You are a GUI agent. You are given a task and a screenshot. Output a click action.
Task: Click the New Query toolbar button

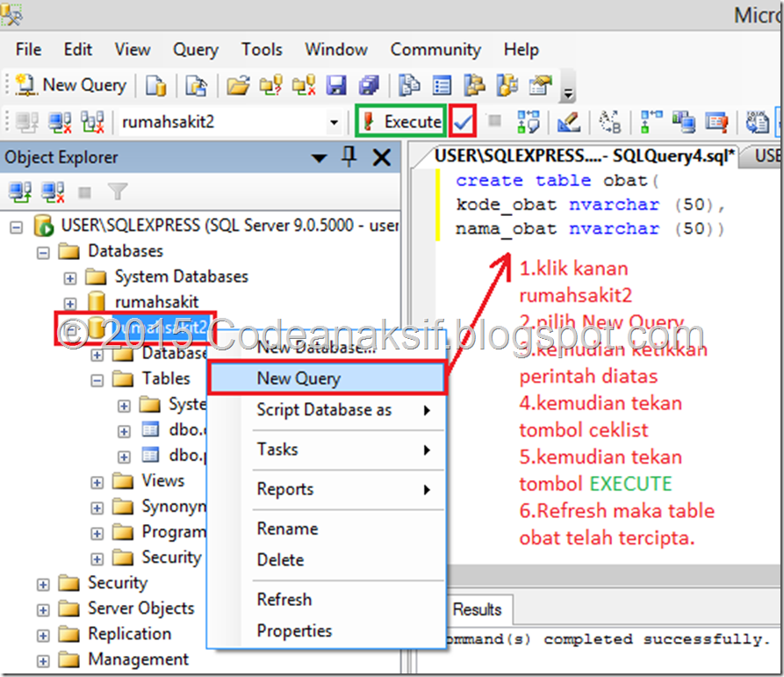click(70, 85)
